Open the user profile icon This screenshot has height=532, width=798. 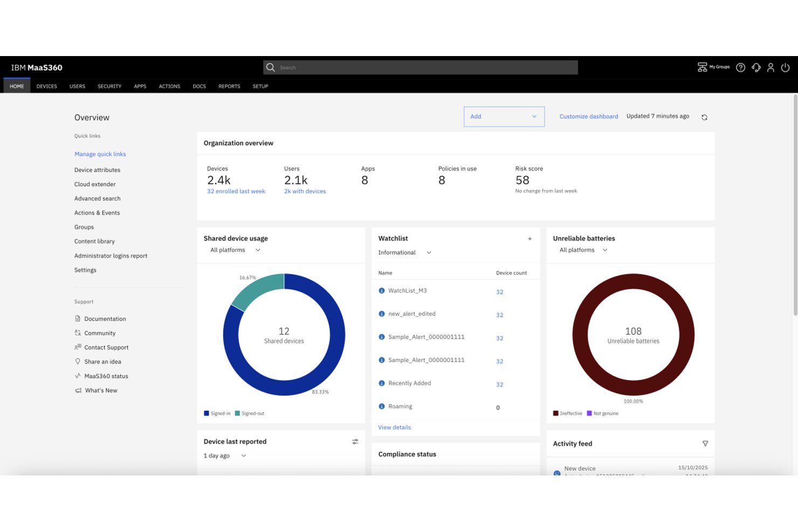[771, 67]
